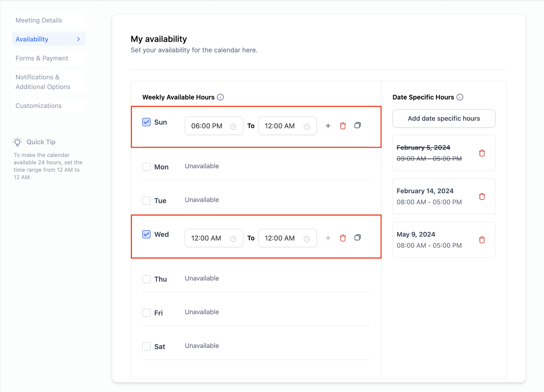Delete the February 5, 2024 date entry
The height and width of the screenshot is (392, 544).
pyautogui.click(x=482, y=153)
